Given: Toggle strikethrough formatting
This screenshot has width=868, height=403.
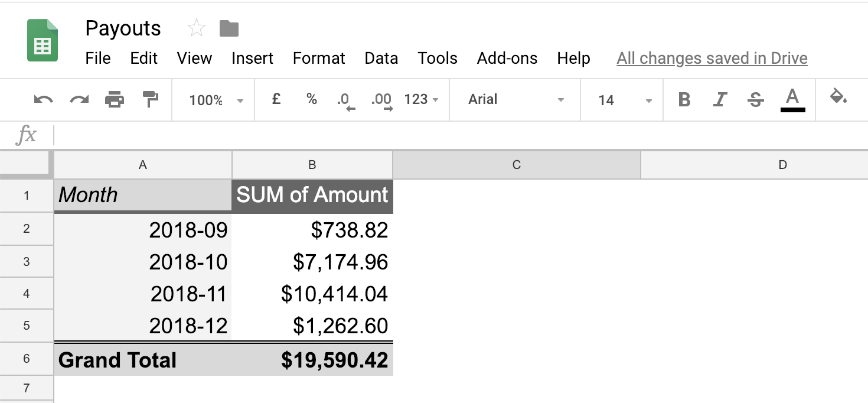Looking at the screenshot, I should (x=755, y=100).
